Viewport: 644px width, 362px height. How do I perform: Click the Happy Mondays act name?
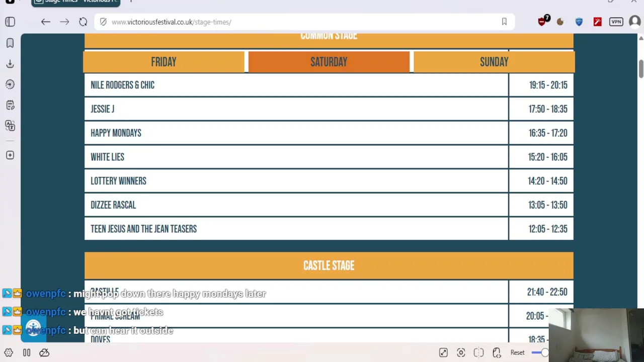[116, 133]
